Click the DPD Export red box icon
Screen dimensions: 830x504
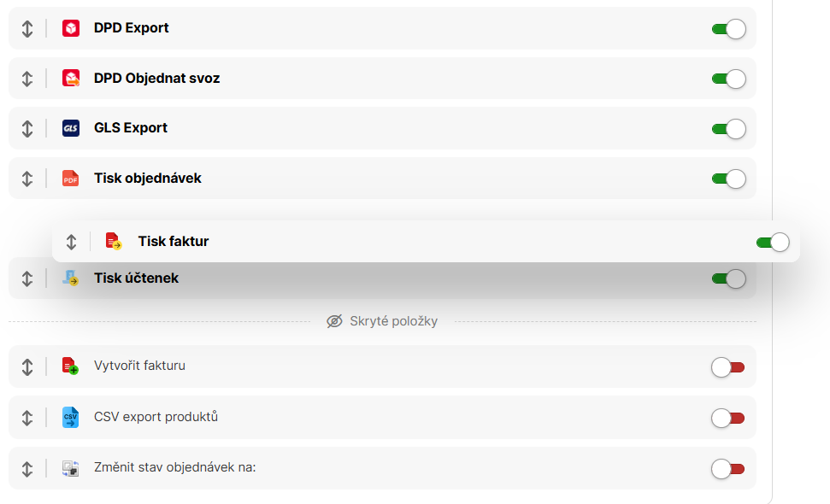coord(71,28)
